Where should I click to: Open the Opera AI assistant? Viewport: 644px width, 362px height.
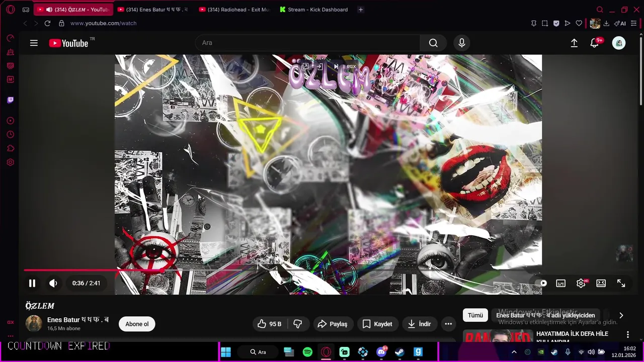tap(620, 23)
